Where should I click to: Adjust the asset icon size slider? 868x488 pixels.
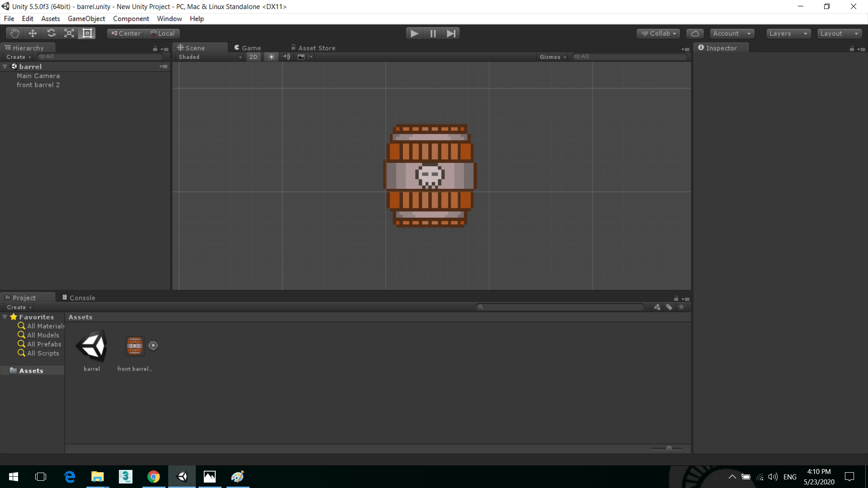(x=669, y=448)
